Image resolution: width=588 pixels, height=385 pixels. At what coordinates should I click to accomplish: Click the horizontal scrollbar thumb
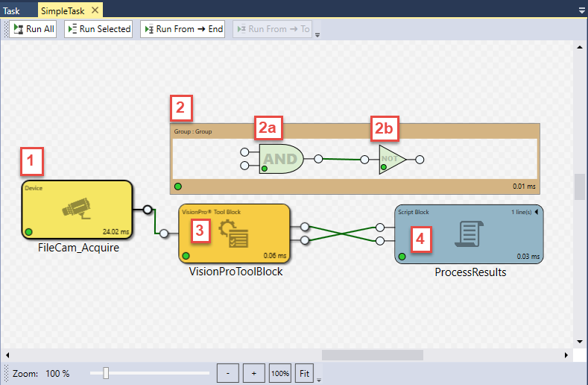371,354
